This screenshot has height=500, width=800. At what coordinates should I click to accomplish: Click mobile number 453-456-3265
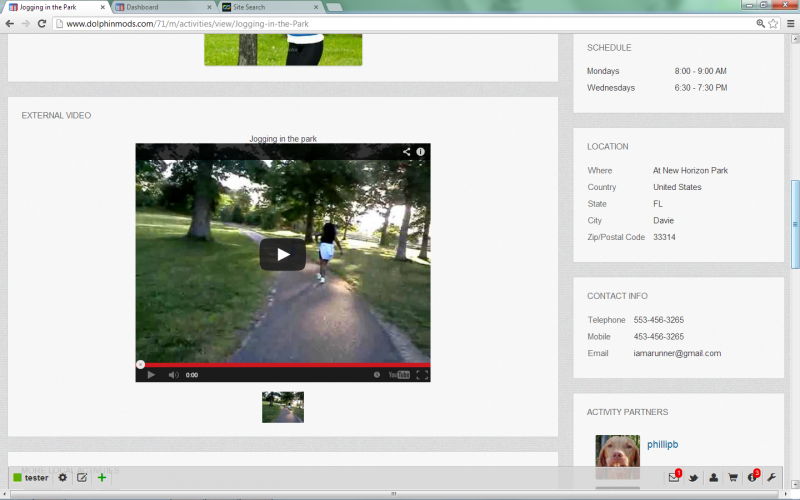659,337
